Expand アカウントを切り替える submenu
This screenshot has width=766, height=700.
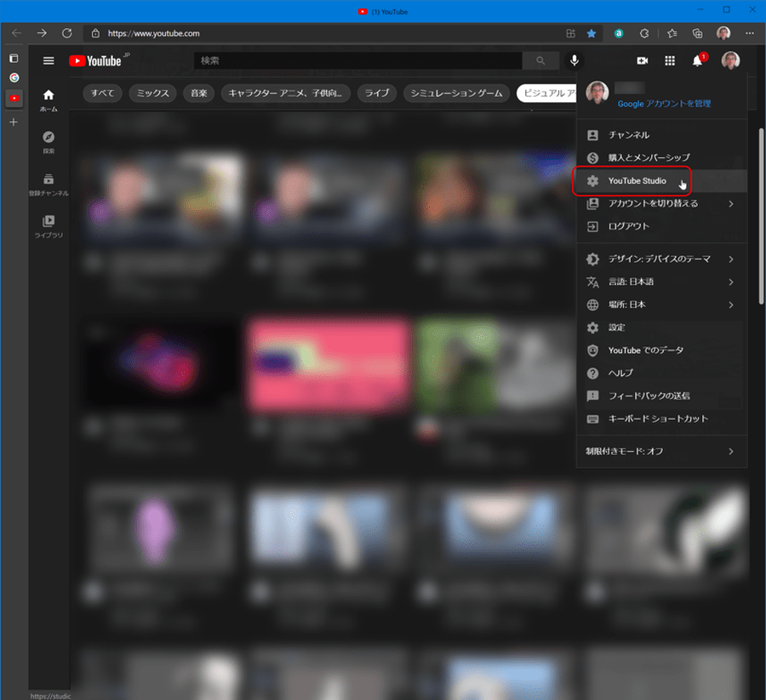tap(660, 203)
